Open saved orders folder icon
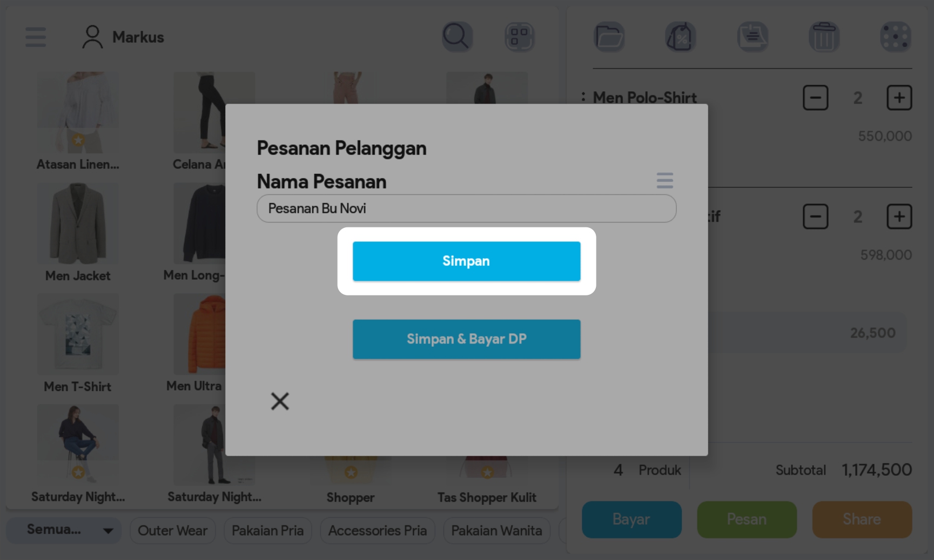Screen dimensions: 934x560 click(x=609, y=37)
